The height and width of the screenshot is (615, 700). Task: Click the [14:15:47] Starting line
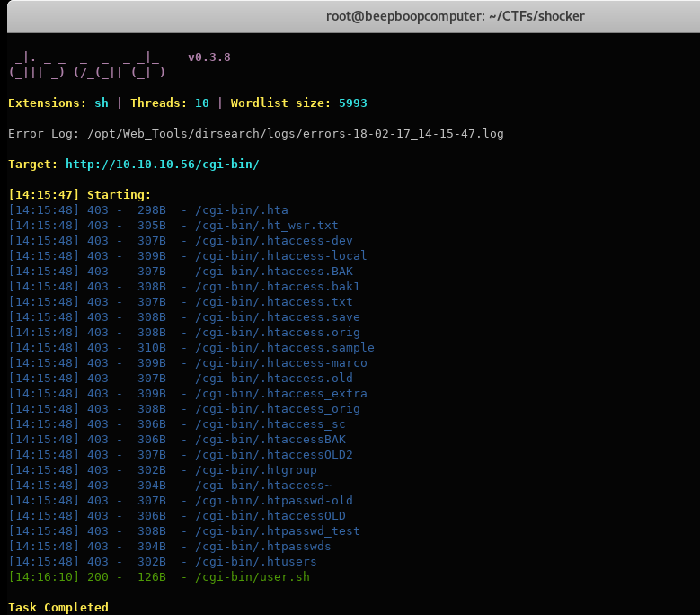click(x=79, y=195)
